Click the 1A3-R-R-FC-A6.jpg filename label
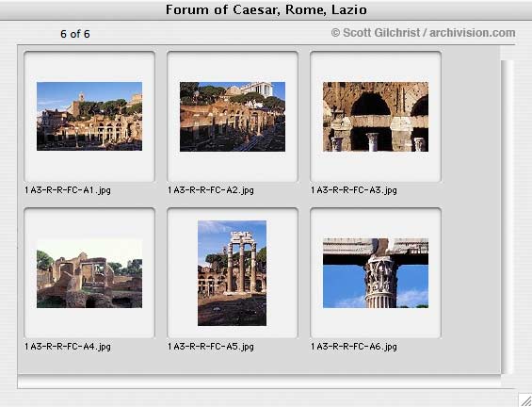This screenshot has width=532, height=407. 354,347
